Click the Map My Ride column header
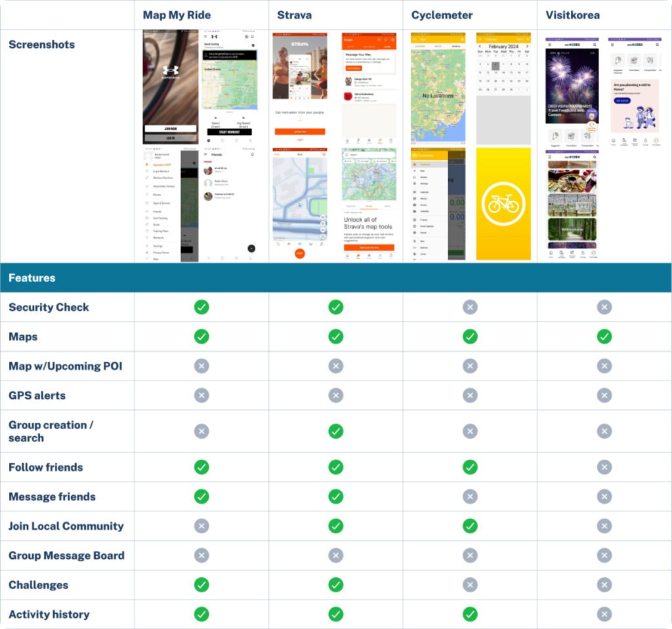Screen dimensions: 672x629 [177, 15]
